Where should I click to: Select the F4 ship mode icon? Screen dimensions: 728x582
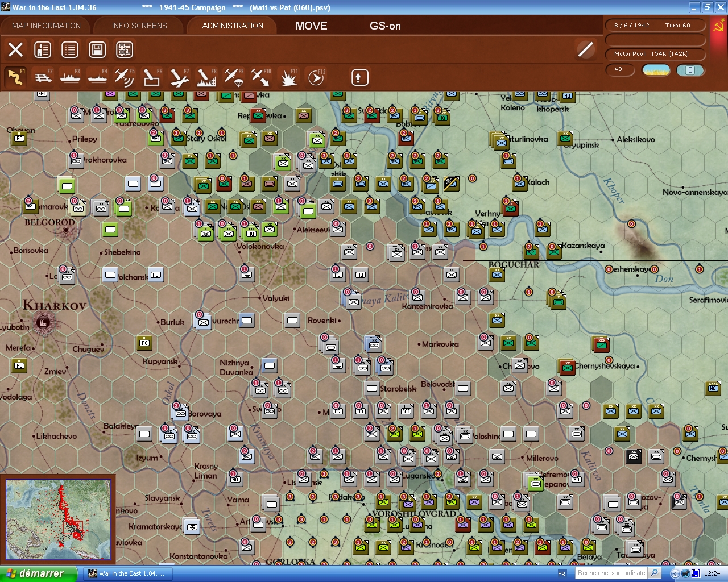pos(97,77)
